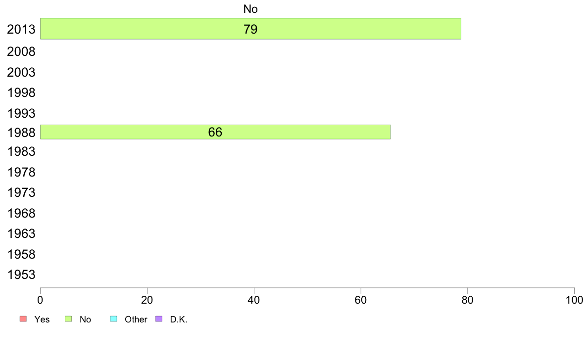Select the 2013 year label
Viewport: 588px width, 364px height.
[21, 29]
